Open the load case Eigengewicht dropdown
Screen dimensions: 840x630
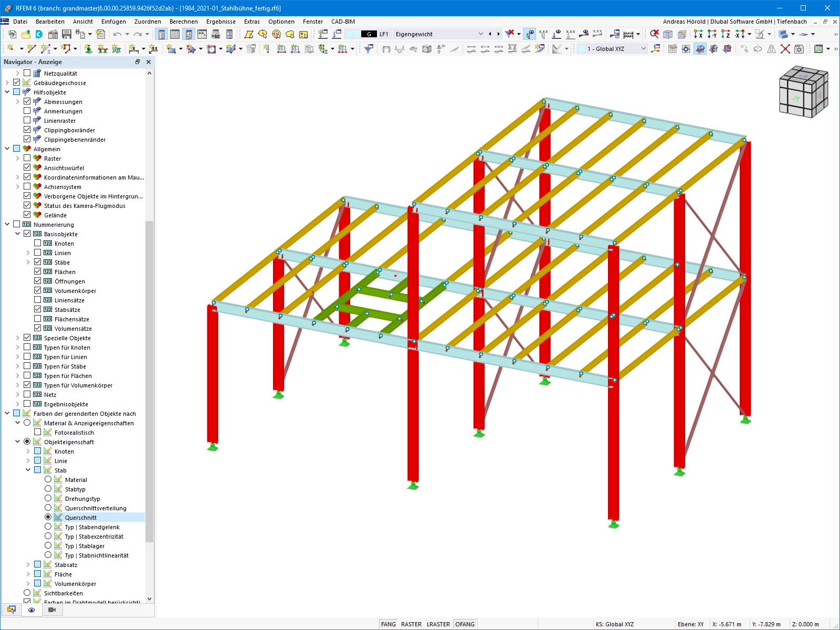point(480,34)
